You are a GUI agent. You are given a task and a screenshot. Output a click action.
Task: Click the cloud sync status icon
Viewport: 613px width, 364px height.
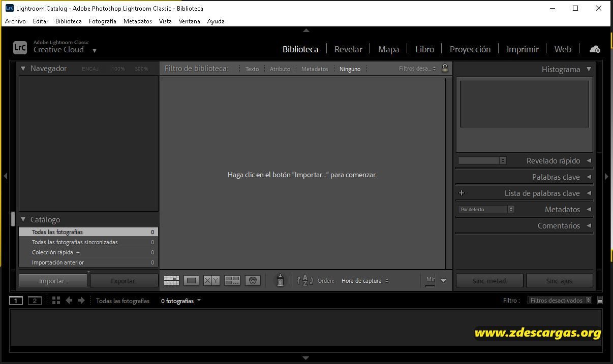[x=595, y=49]
